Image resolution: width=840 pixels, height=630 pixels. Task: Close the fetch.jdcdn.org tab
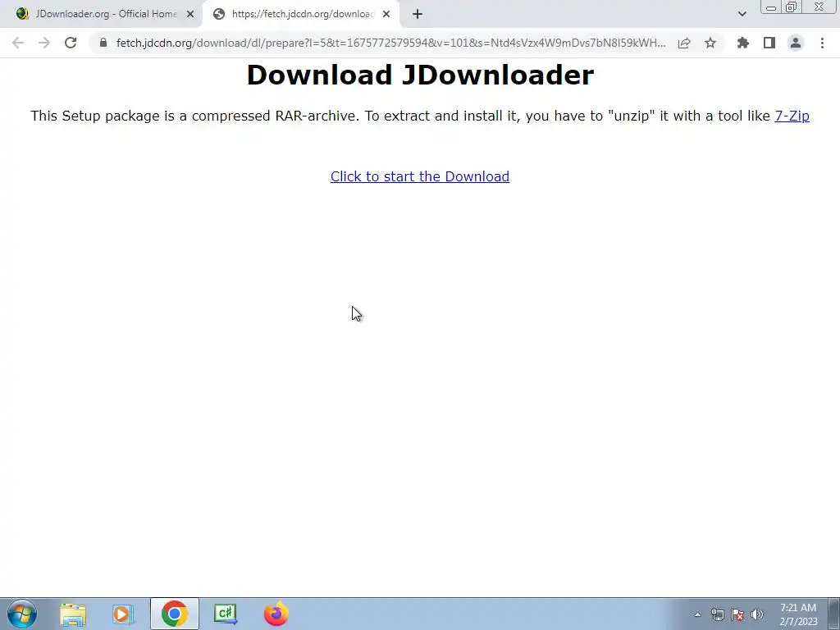[x=386, y=14]
